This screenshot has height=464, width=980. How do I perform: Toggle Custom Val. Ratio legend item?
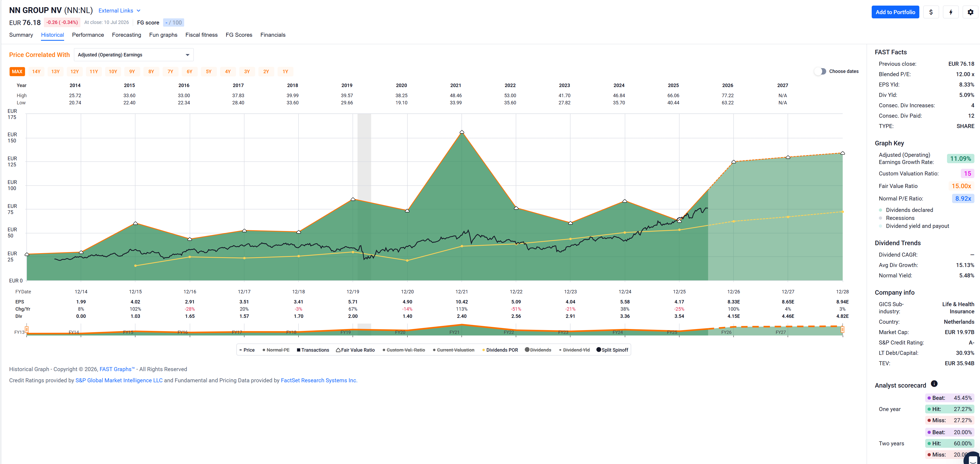(404, 350)
